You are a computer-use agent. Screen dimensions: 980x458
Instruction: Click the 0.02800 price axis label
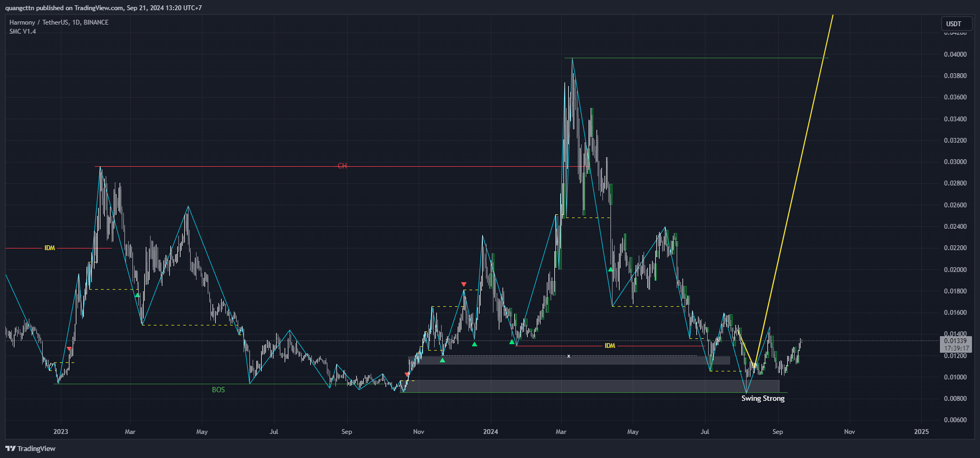(x=955, y=183)
